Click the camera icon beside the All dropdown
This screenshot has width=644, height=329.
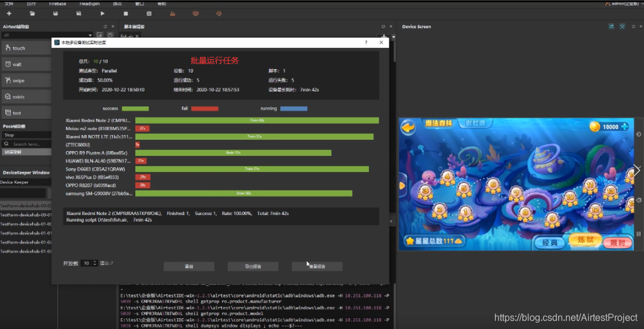pyautogui.click(x=110, y=35)
